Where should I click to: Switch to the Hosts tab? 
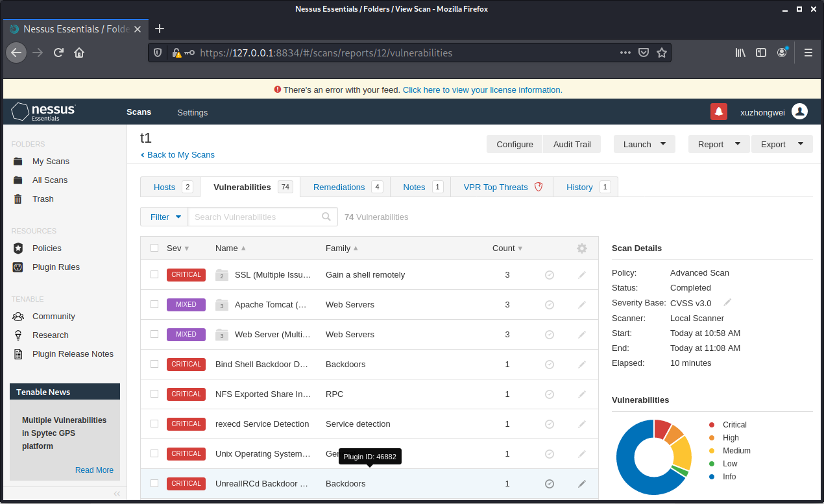171,187
